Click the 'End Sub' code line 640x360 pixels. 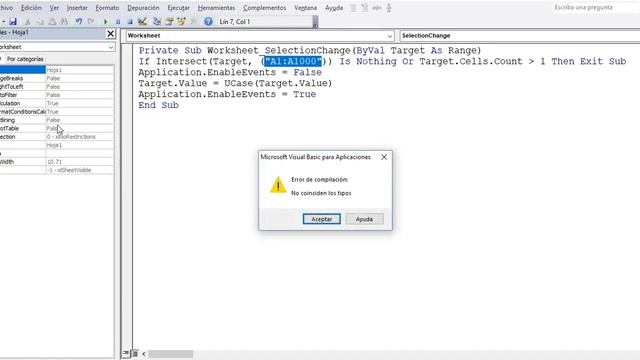(x=158, y=105)
